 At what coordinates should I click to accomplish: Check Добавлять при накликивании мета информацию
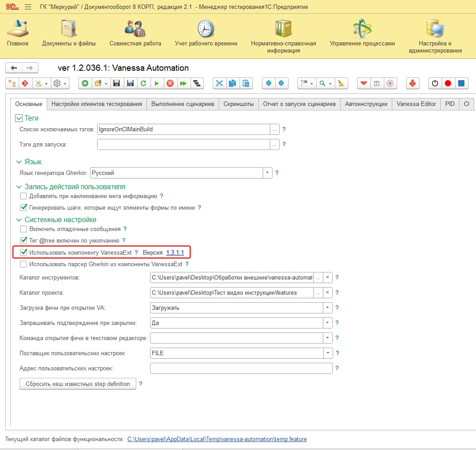tap(24, 196)
